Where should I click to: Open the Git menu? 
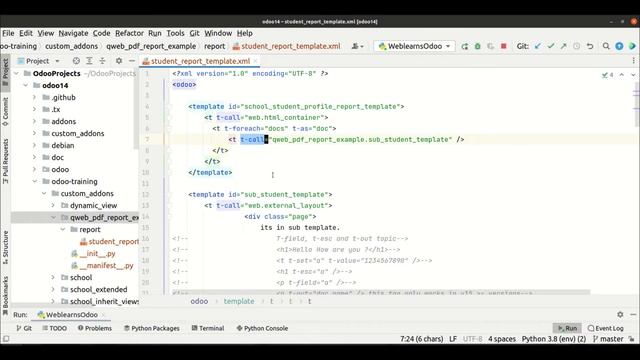[194, 33]
